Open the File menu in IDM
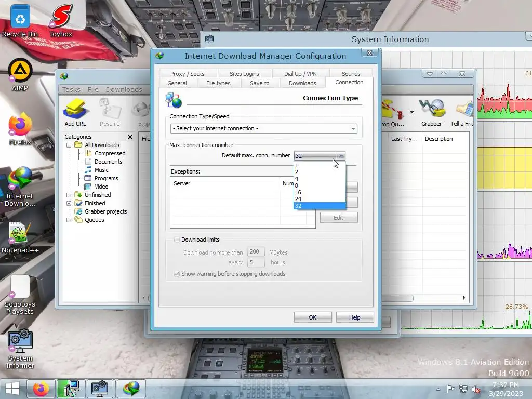 coord(93,89)
